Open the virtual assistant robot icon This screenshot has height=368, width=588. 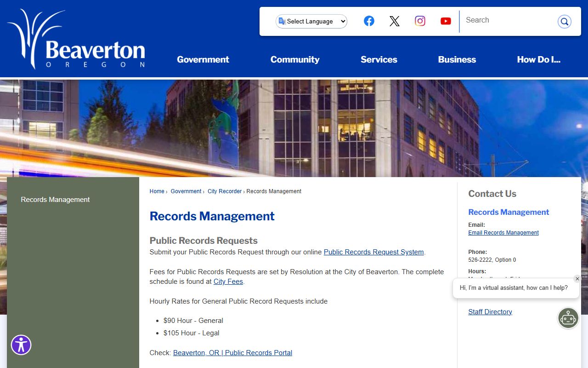coord(568,318)
